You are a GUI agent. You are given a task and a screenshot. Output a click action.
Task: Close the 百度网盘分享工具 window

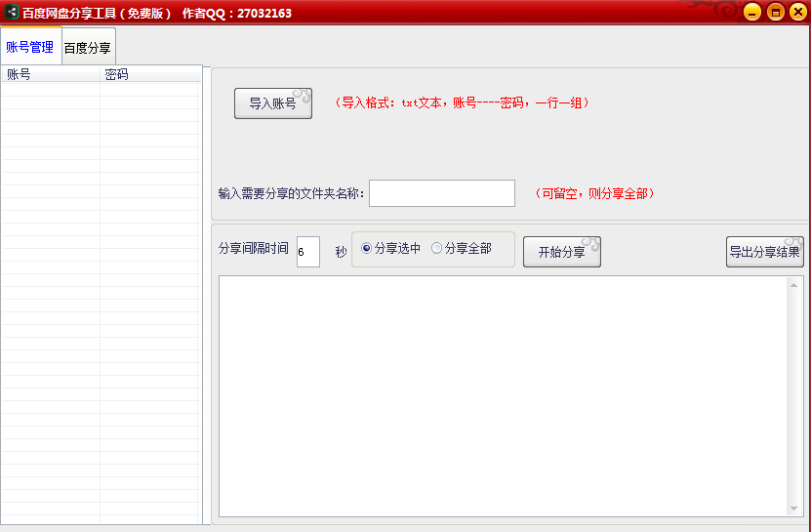(798, 12)
